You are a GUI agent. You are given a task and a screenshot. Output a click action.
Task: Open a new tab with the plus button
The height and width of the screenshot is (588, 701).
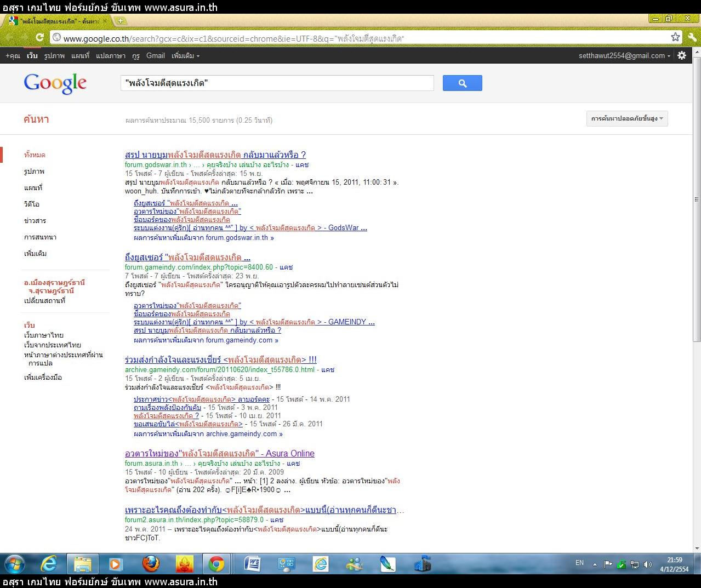click(x=120, y=21)
